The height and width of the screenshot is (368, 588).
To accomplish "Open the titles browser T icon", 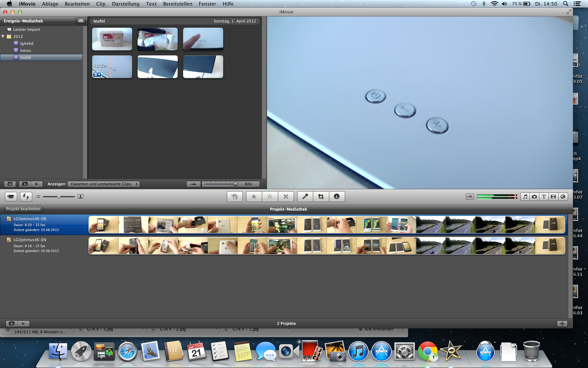I will click(x=544, y=196).
